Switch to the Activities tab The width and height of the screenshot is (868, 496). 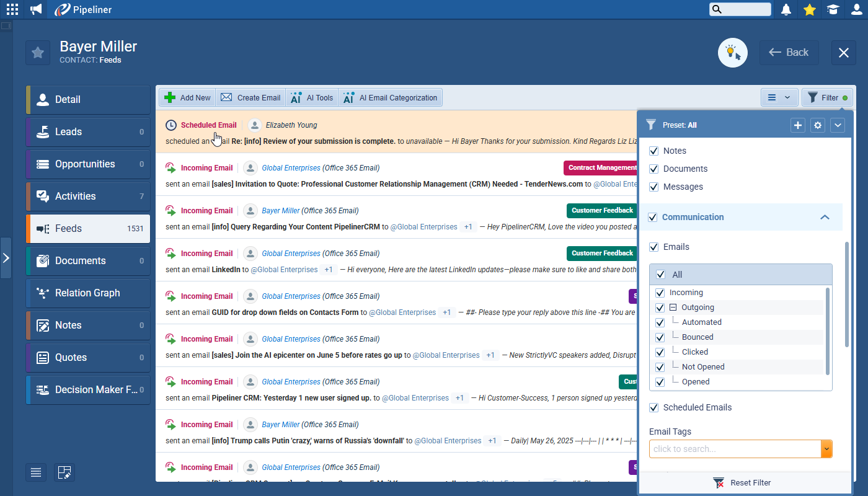tap(88, 197)
